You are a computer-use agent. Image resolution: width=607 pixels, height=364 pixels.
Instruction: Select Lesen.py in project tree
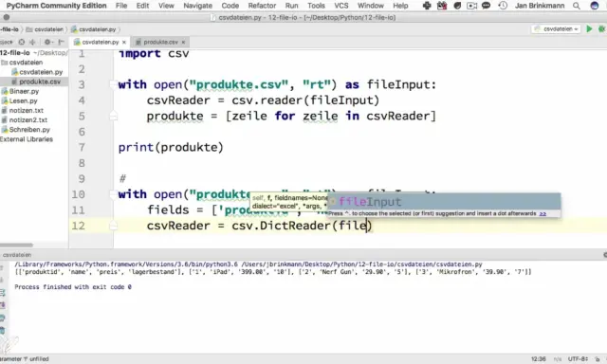coord(23,101)
